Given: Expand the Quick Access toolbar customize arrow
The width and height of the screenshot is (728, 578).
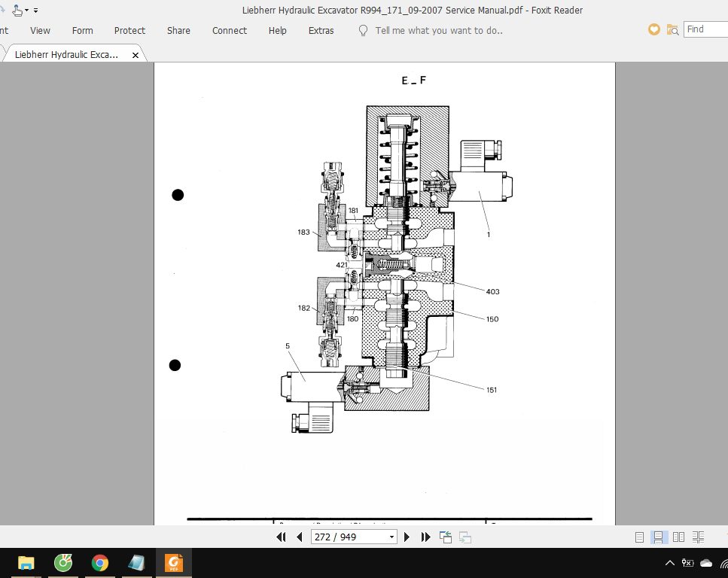Looking at the screenshot, I should pos(36,11).
